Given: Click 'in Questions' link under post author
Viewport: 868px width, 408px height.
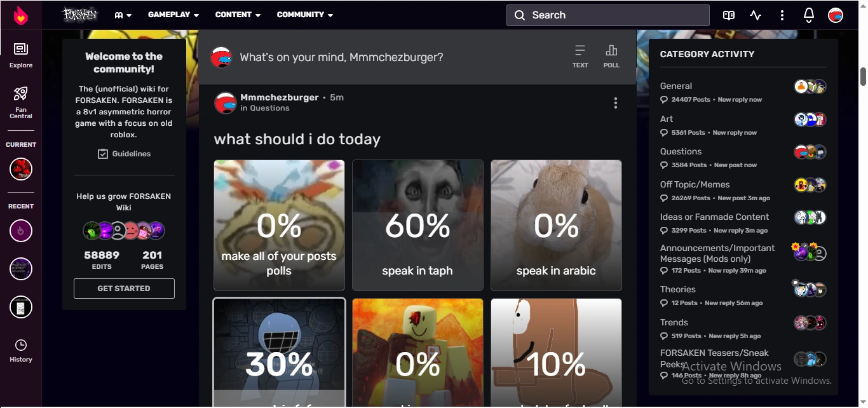Looking at the screenshot, I should (x=265, y=108).
